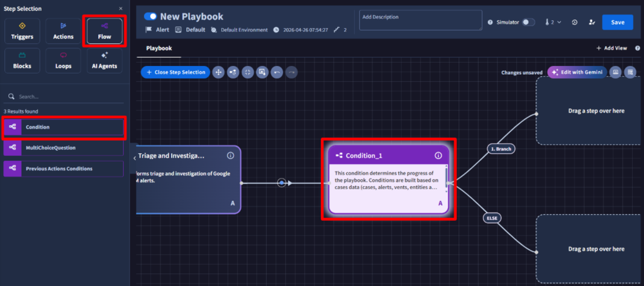Select the Condition_1 node header
Screen dimensions: 644x286
[x=389, y=155]
